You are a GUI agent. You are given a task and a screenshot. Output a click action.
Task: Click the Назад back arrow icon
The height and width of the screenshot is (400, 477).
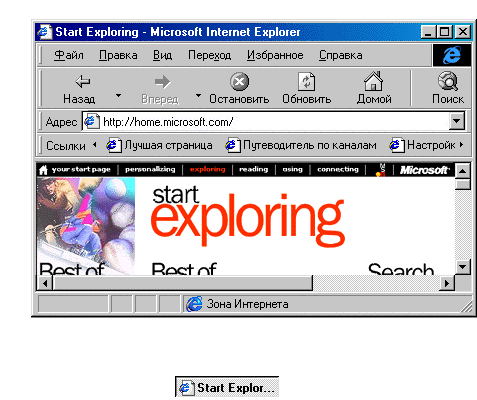pos(83,81)
